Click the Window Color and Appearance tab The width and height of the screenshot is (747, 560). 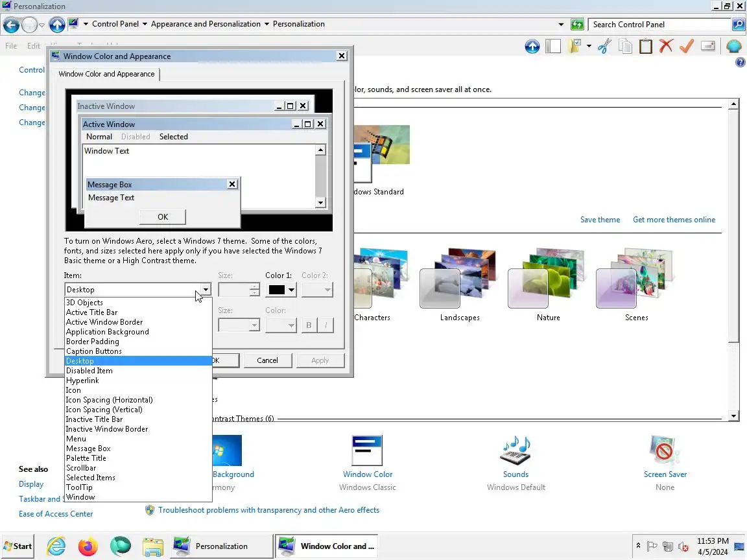(106, 74)
